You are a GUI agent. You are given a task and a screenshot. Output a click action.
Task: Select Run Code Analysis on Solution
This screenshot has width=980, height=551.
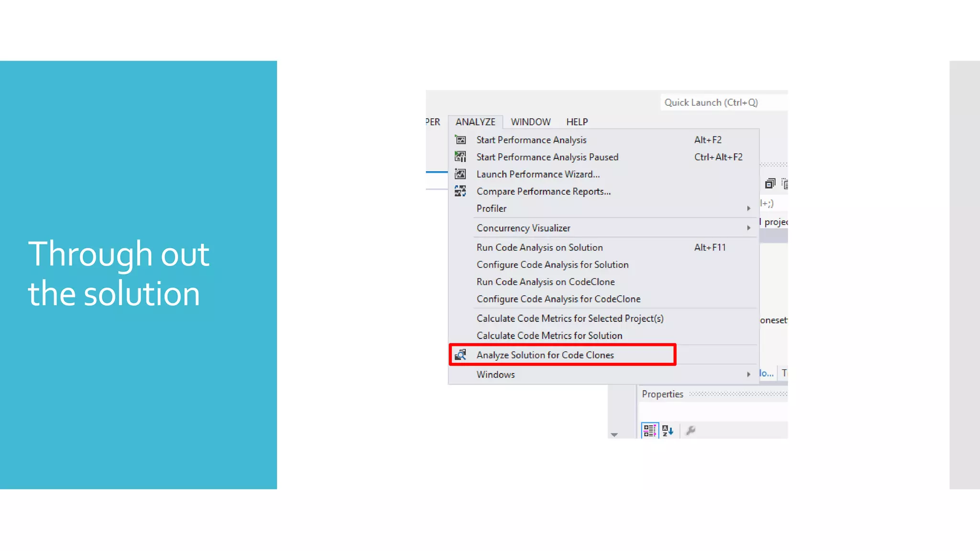click(x=539, y=247)
